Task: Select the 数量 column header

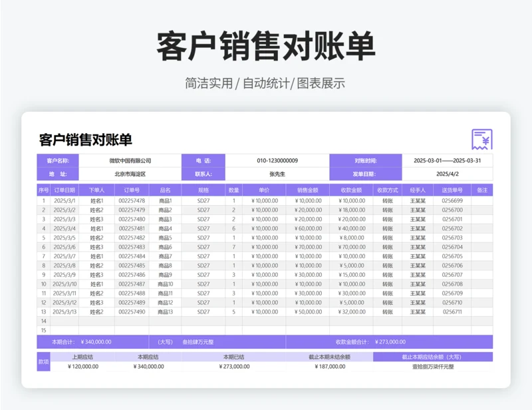Action: click(x=234, y=190)
